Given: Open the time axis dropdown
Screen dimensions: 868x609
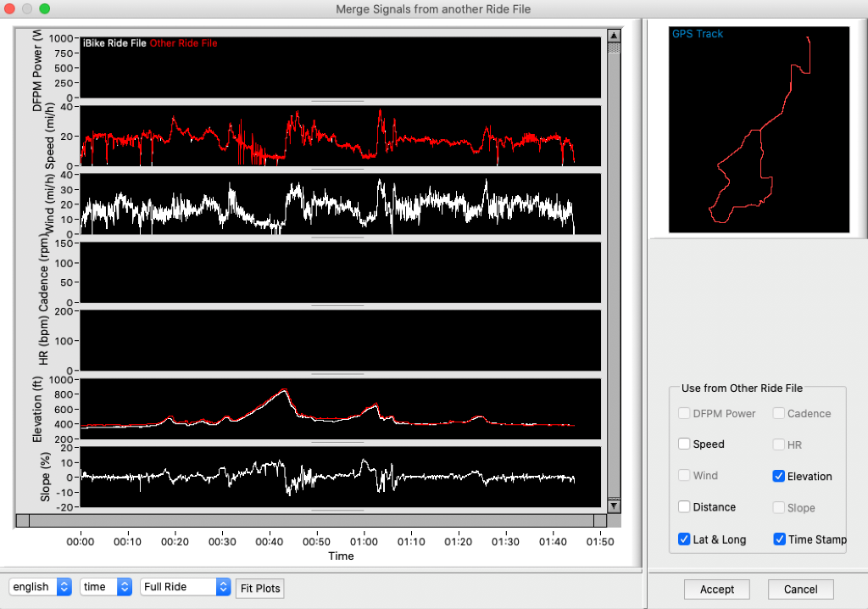Looking at the screenshot, I should coord(106,587).
